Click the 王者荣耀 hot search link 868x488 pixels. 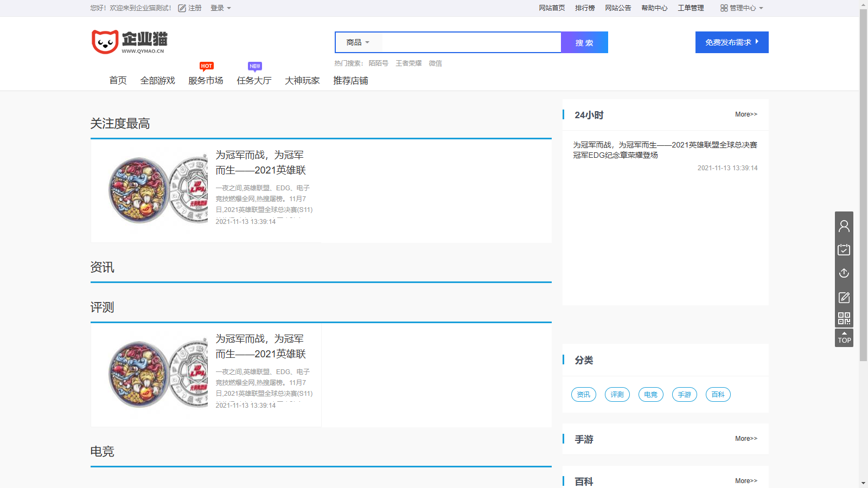point(409,63)
